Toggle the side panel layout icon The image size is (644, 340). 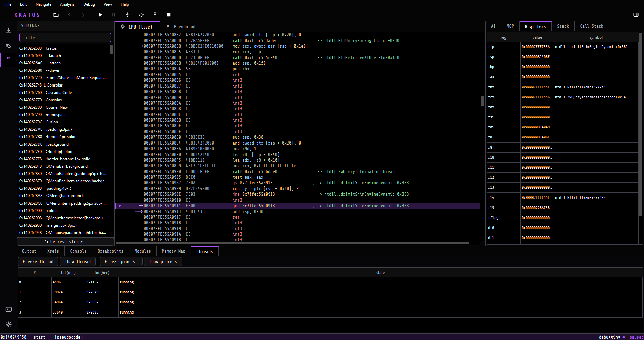[x=636, y=15]
